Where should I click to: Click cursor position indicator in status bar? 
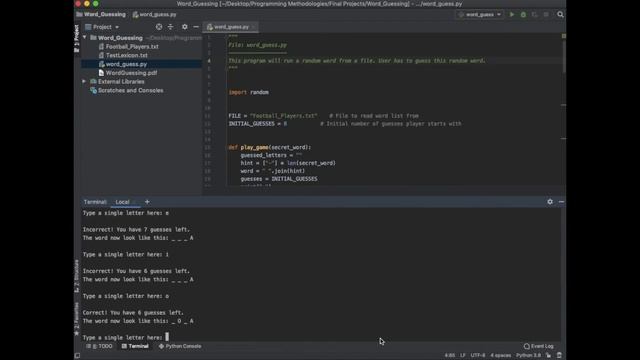449,356
